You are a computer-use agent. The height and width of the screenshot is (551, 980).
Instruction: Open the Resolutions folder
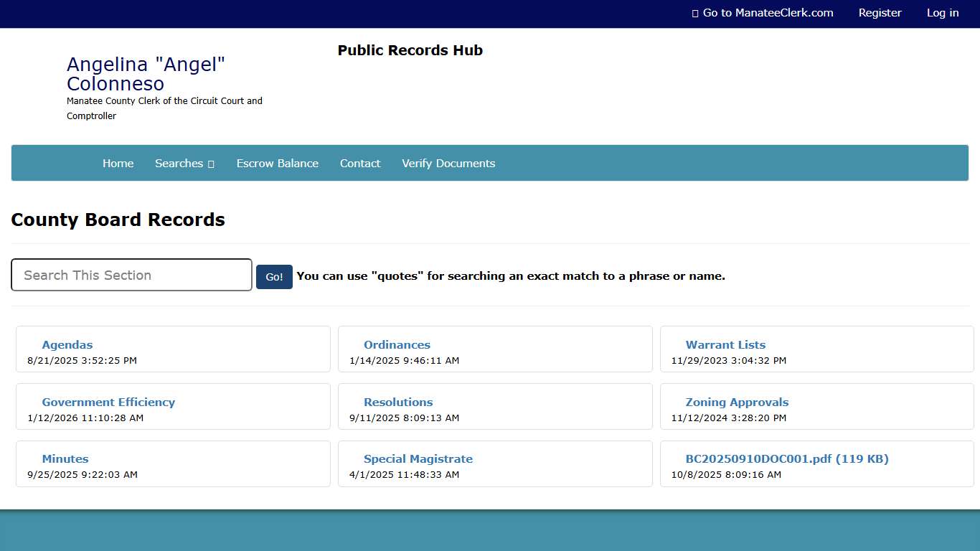(398, 402)
